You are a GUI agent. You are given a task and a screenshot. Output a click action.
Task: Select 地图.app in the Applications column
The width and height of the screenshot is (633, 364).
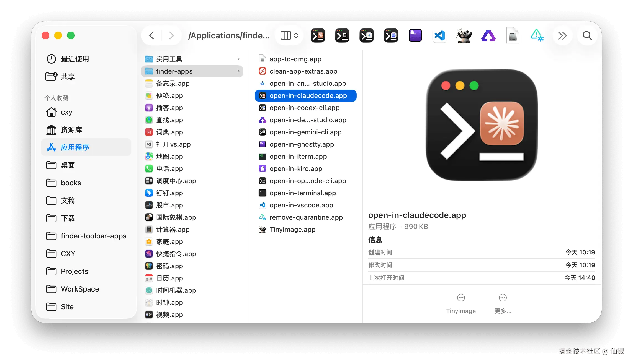[x=192, y=156]
